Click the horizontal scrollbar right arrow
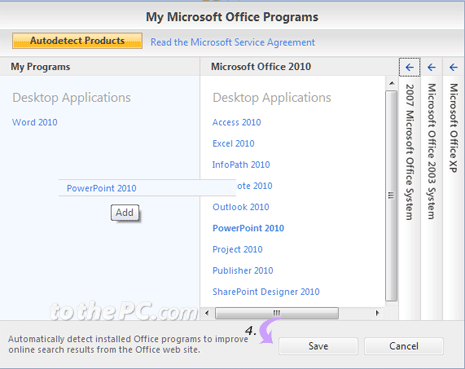The image size is (465, 369). (x=377, y=313)
